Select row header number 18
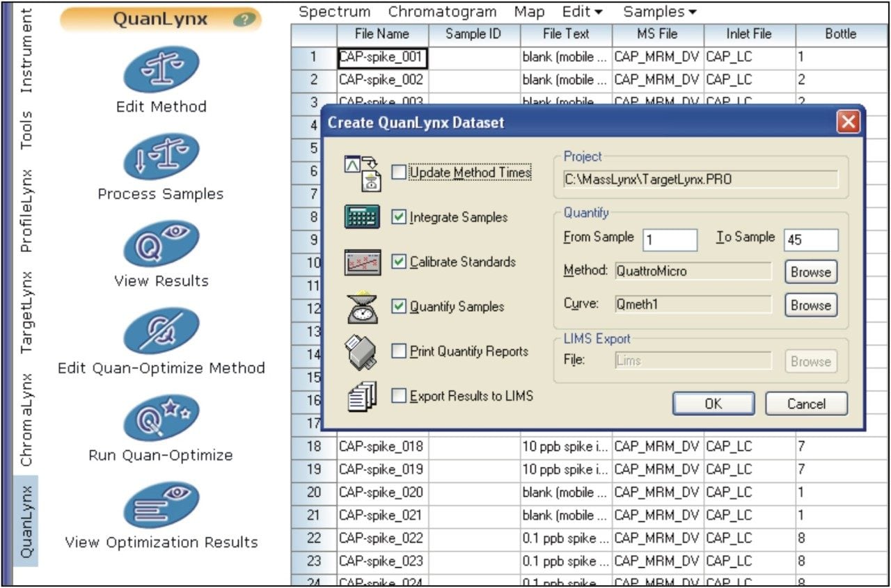The width and height of the screenshot is (891, 588). tap(313, 446)
